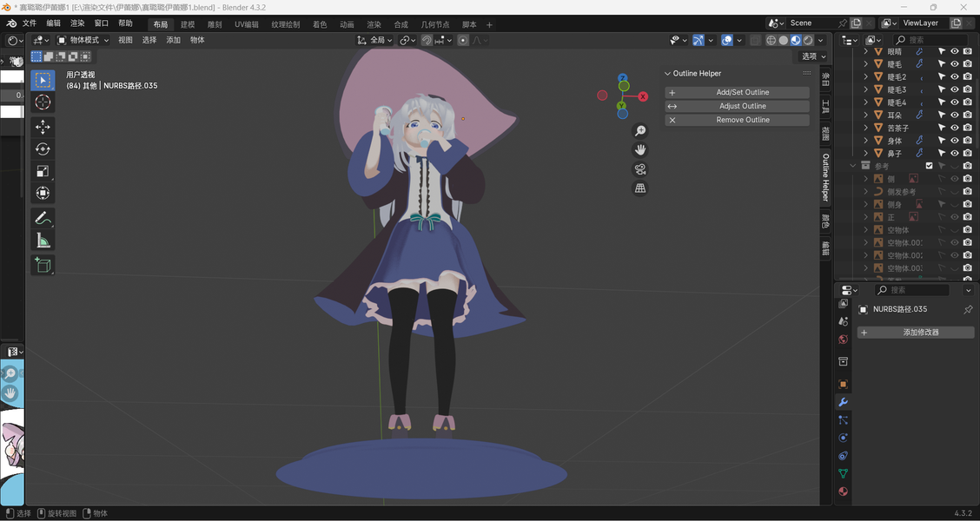Image resolution: width=980 pixels, height=521 pixels.
Task: Open the Blender logo app menu
Action: click(11, 23)
